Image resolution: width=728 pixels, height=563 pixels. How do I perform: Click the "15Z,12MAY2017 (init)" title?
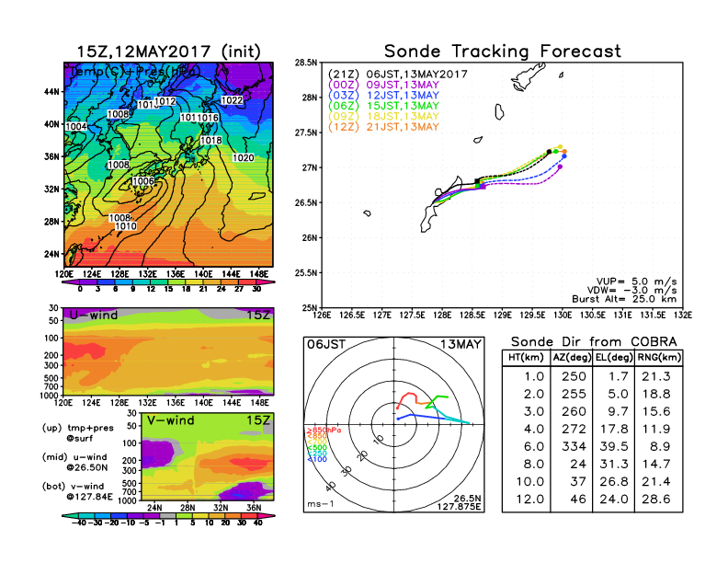tap(168, 52)
